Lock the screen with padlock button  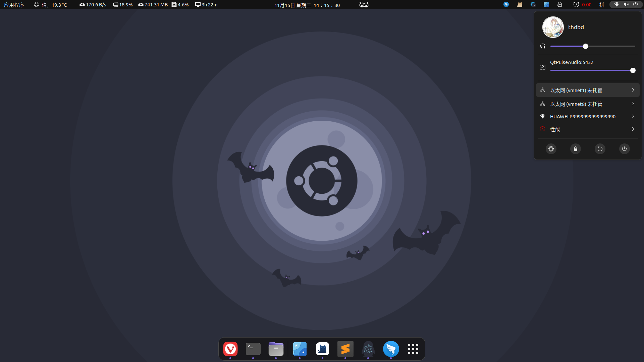pos(576,149)
